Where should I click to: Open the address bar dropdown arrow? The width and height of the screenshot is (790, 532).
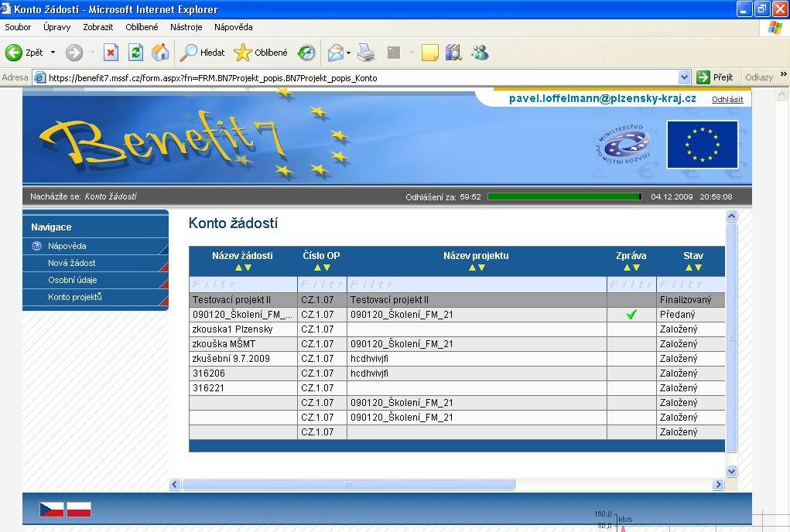coord(684,77)
